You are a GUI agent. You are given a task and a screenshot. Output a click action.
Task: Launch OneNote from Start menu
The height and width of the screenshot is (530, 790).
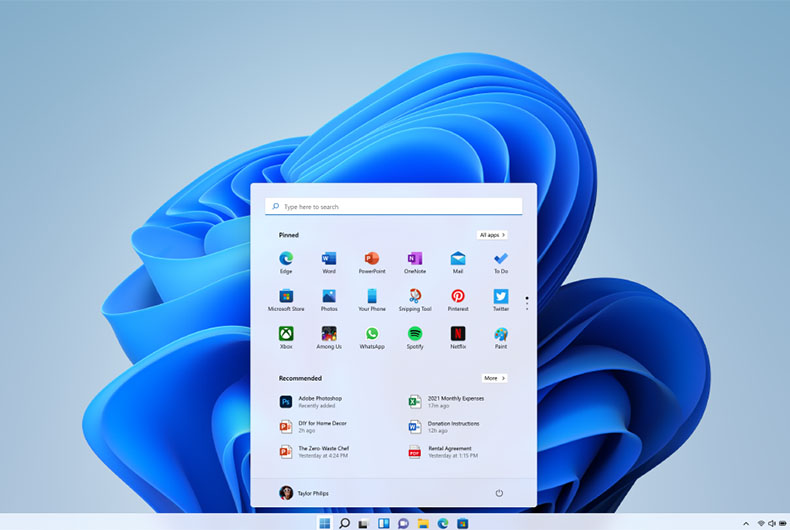415,262
